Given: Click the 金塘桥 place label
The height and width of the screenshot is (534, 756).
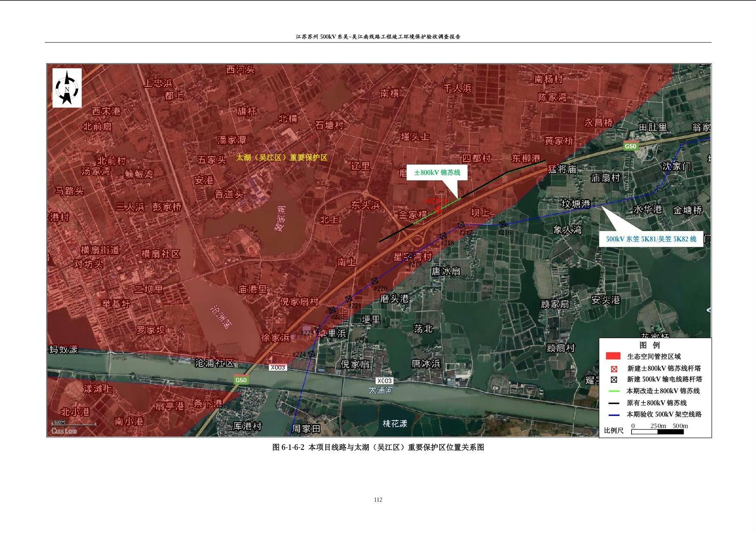Looking at the screenshot, I should 687,210.
